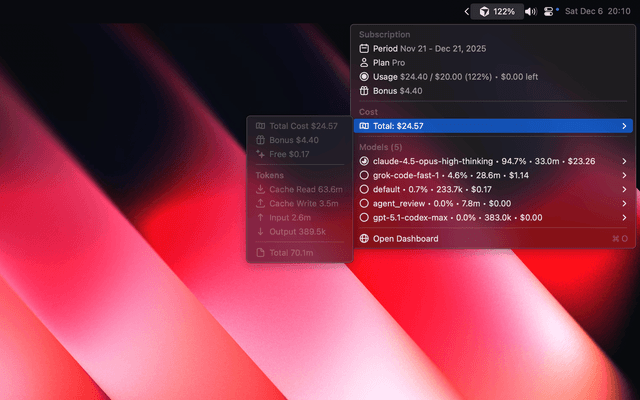Screen dimensions: 640x400
Task: Open Dashboard from the menu
Action: pos(405,239)
